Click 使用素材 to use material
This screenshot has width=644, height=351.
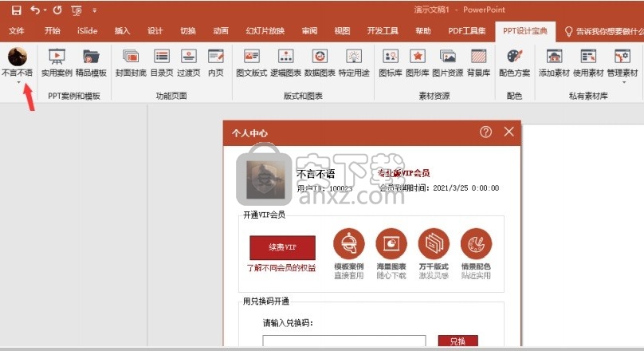click(588, 63)
